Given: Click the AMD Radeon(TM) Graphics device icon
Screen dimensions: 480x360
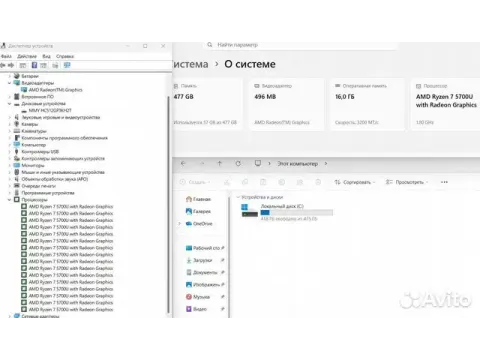Looking at the screenshot, I should [24, 90].
